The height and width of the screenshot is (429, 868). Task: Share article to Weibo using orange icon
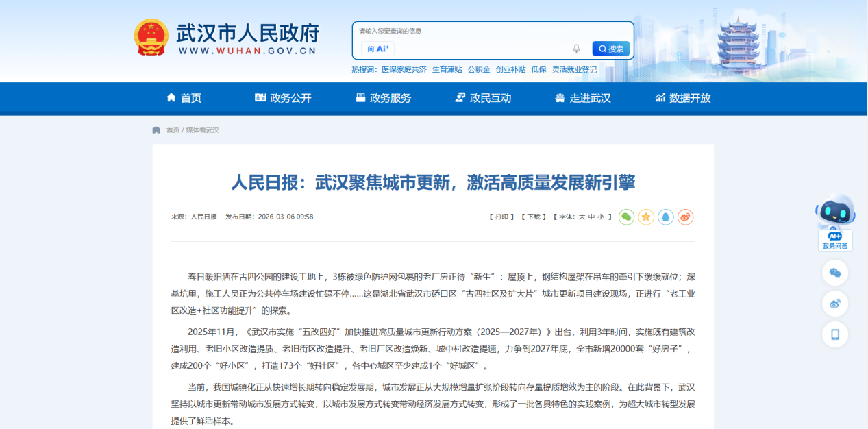click(686, 217)
